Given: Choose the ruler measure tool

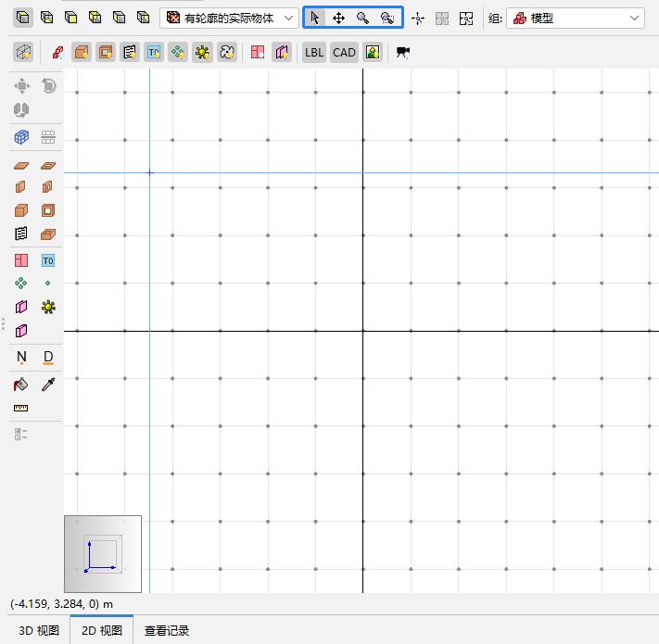Looking at the screenshot, I should [x=22, y=408].
